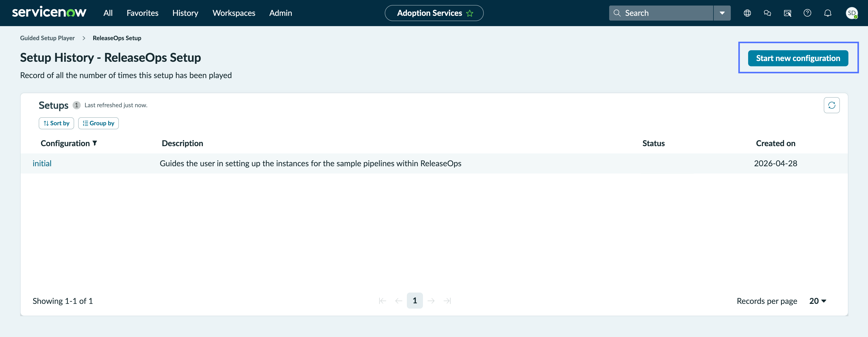The width and height of the screenshot is (868, 337).
Task: Open the History menu
Action: point(185,13)
